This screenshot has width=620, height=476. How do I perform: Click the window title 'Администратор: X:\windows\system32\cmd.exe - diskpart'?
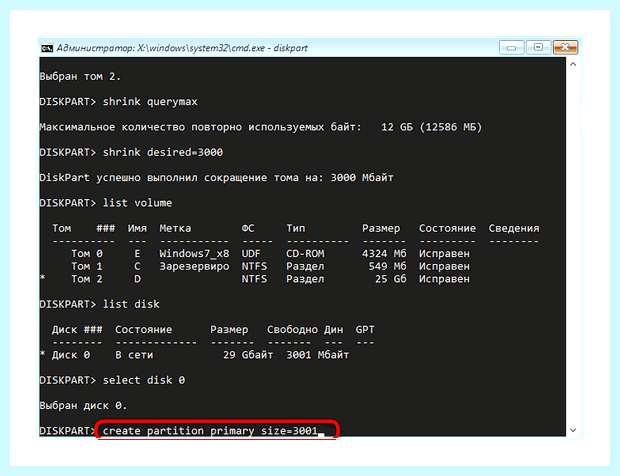pos(182,48)
